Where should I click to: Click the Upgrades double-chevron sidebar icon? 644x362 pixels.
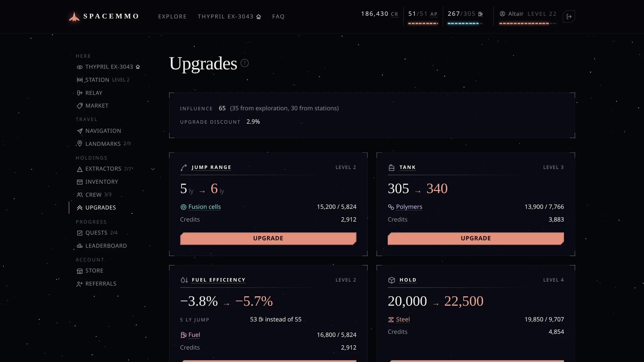[x=79, y=208]
